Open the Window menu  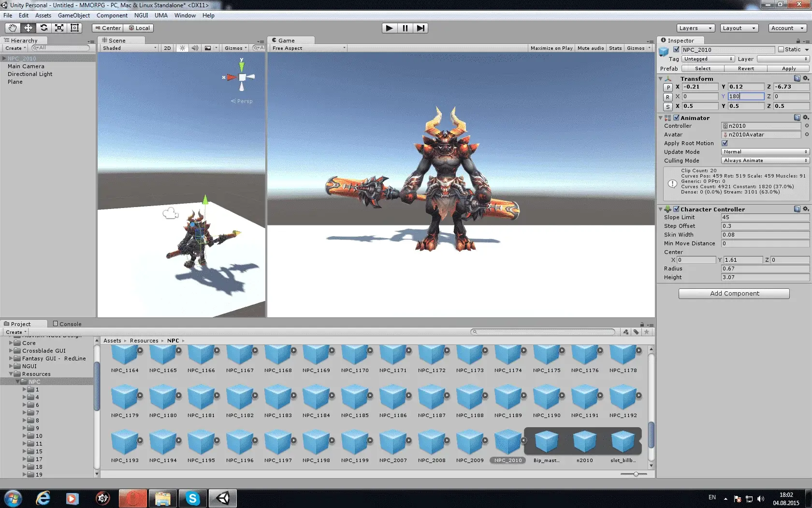coord(185,15)
